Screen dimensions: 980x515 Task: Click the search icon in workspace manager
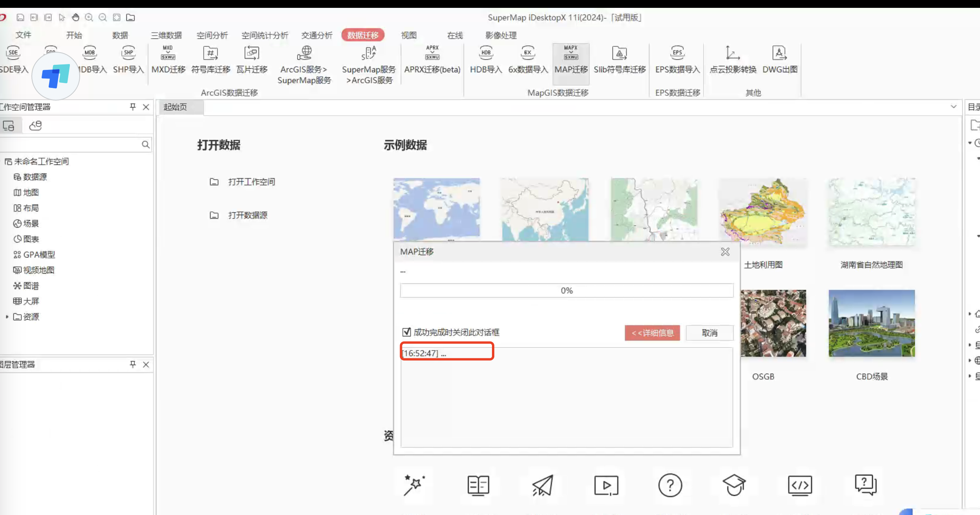tap(146, 144)
